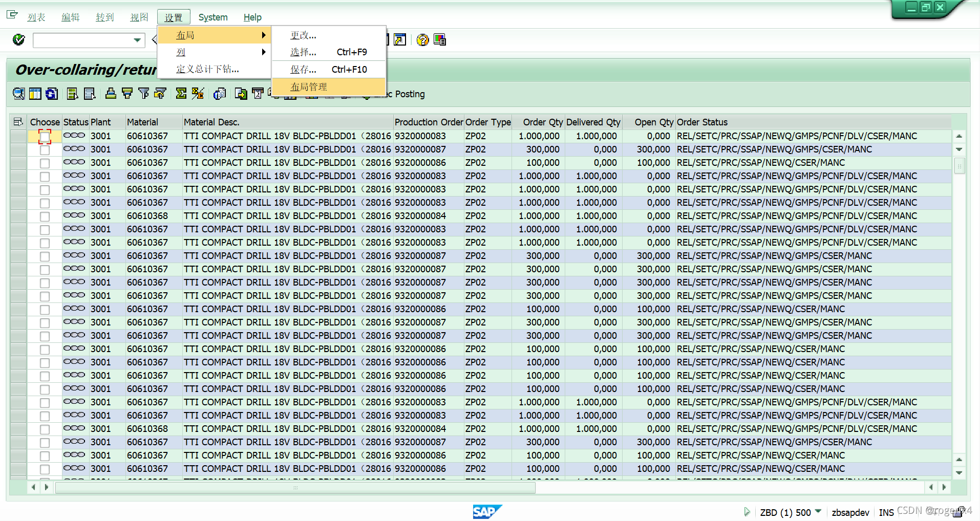The width and height of the screenshot is (980, 521).
Task: Open the 视图 menu
Action: (x=139, y=17)
